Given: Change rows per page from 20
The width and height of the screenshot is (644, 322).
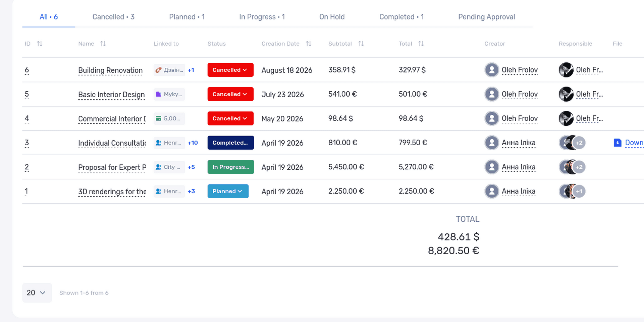Looking at the screenshot, I should pos(37,293).
